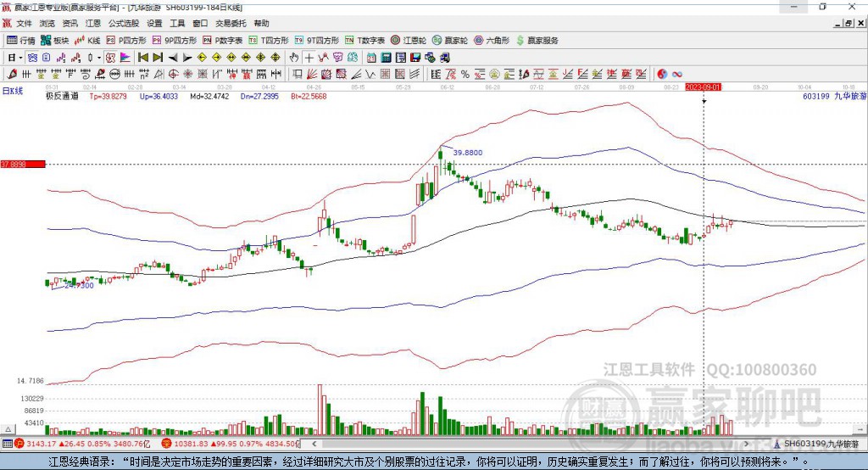The width and height of the screenshot is (868, 470).
Task: Select the infinity loop tool
Action: point(676,75)
